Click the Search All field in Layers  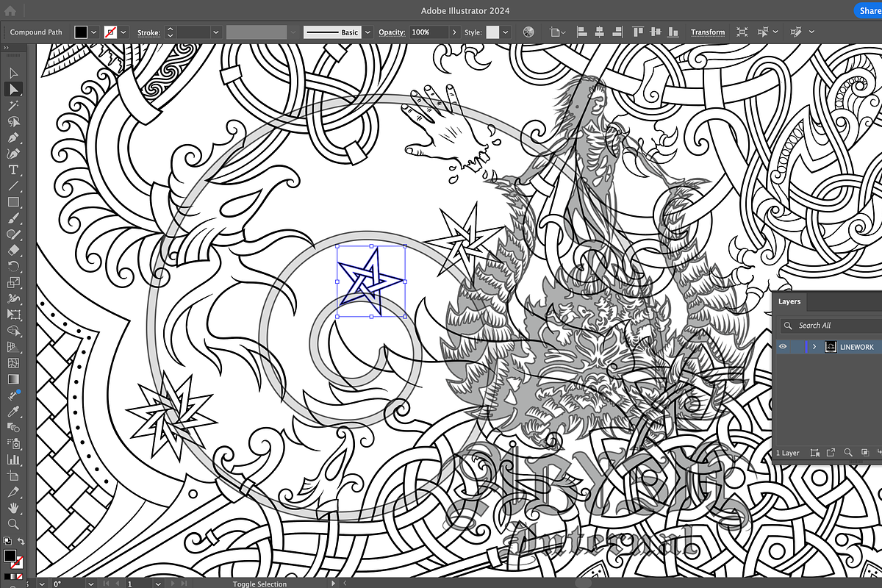831,325
